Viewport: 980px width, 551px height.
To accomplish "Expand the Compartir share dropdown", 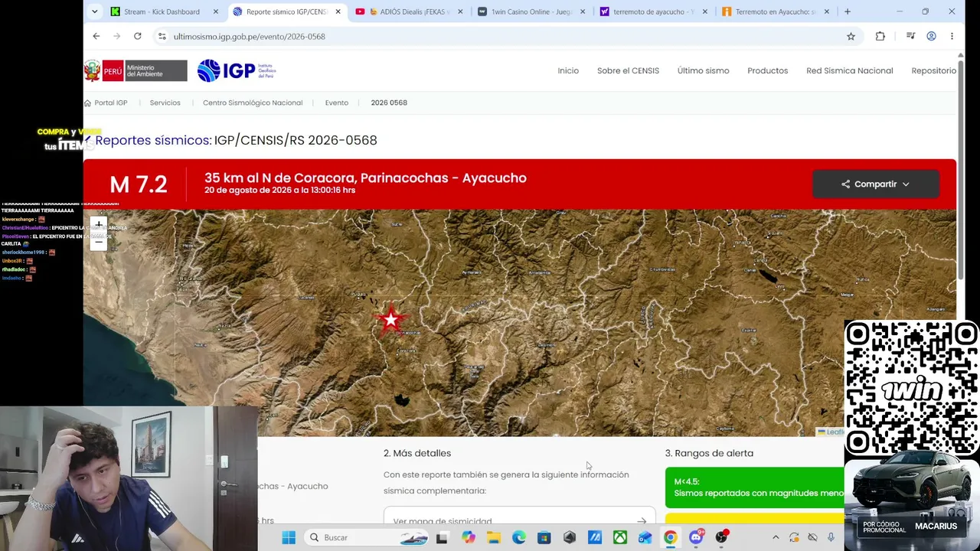I will (x=875, y=184).
